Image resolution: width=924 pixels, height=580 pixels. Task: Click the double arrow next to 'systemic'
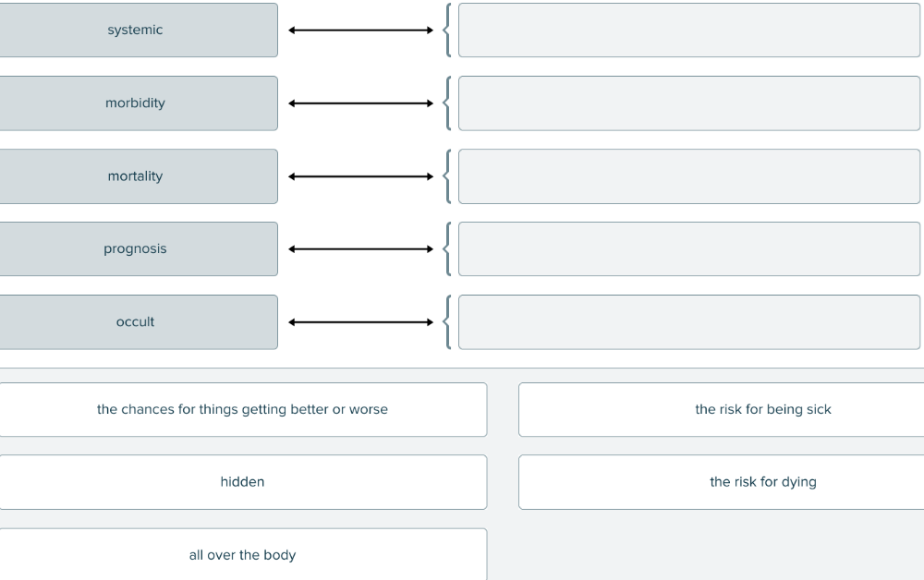click(x=360, y=30)
